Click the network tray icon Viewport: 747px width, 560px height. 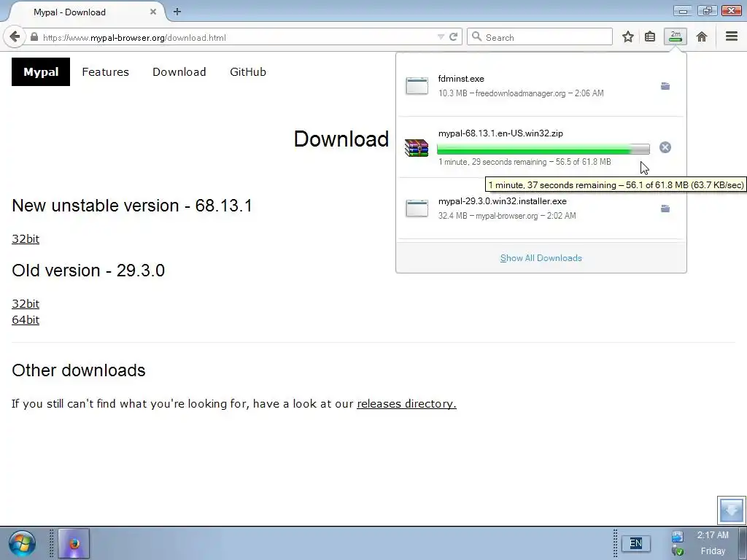[x=678, y=537]
